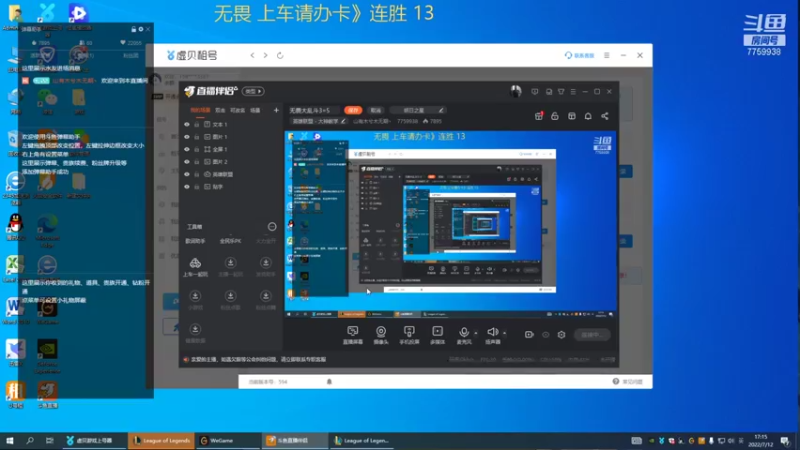Expand microphone options arrow
The width and height of the screenshot is (800, 450).
tap(476, 333)
